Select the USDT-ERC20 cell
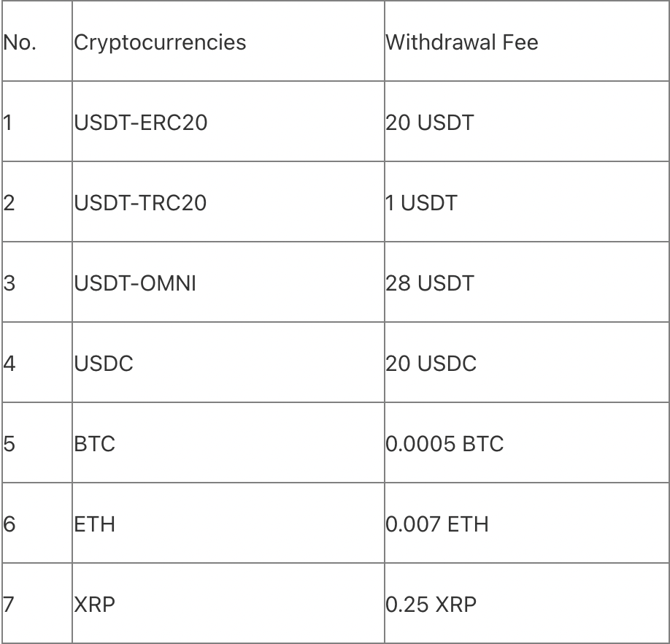Screen dimensions: 670x644 [x=140, y=122]
